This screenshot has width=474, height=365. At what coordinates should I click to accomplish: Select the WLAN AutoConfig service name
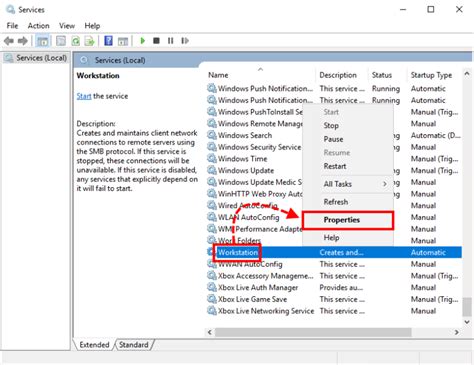coord(249,217)
